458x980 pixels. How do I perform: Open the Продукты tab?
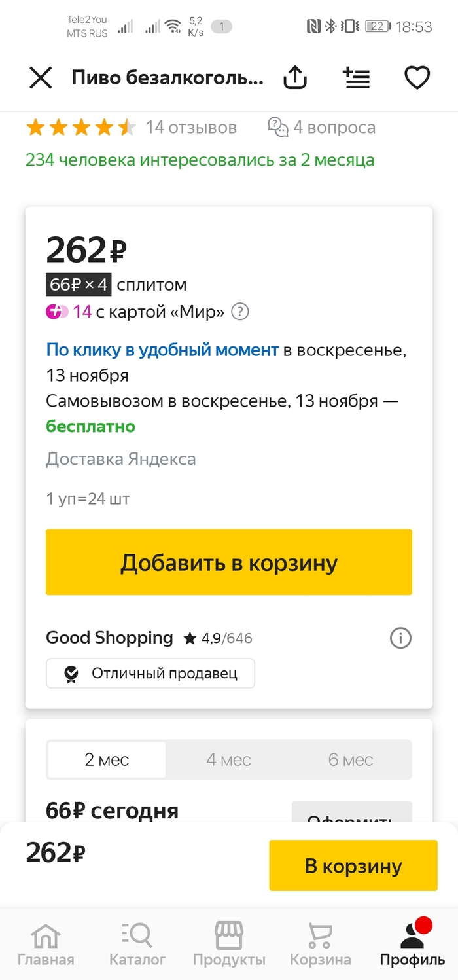[x=229, y=945]
